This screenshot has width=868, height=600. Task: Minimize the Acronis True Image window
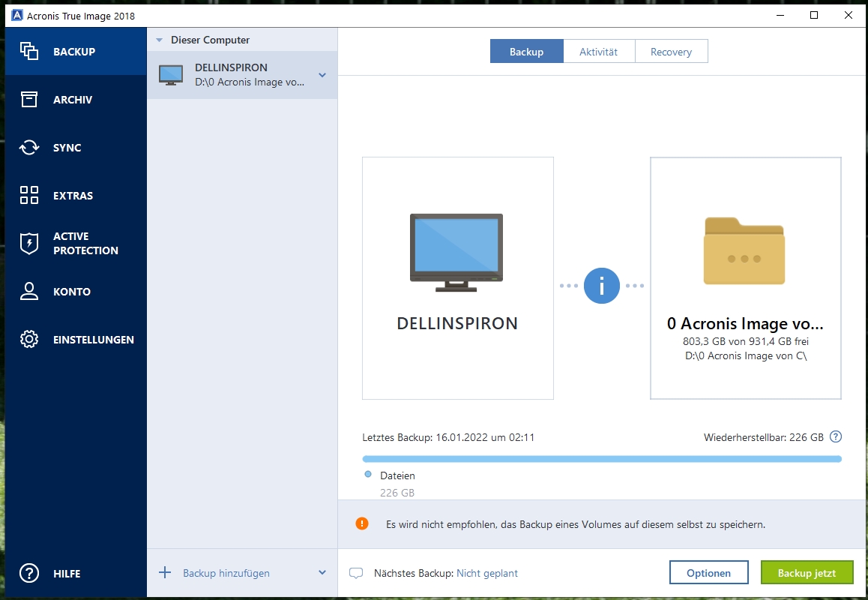[780, 15]
